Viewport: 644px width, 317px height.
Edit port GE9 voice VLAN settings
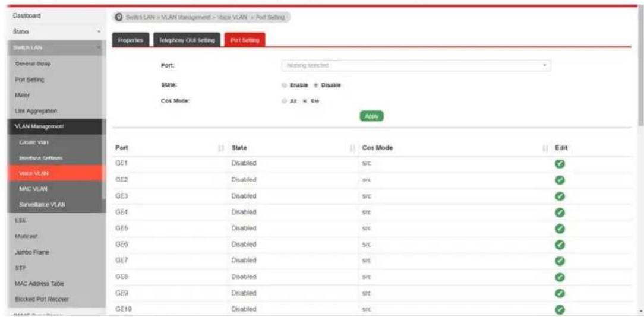tap(558, 293)
